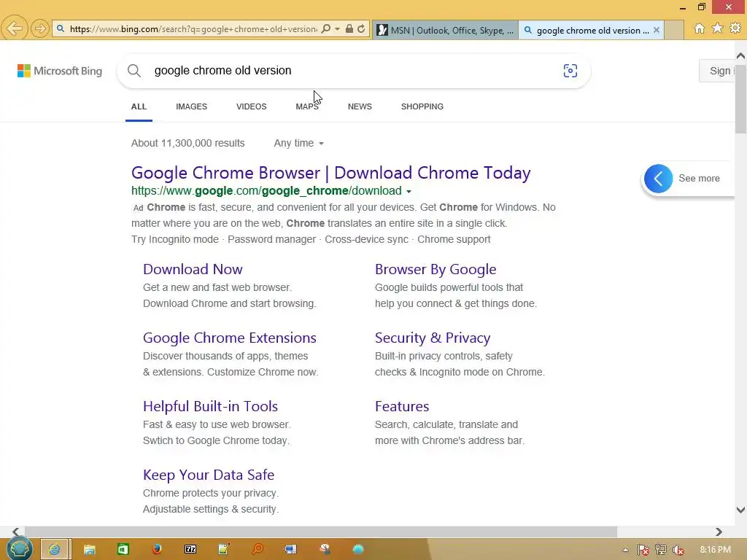Open the IE Tools gear icon
This screenshot has height=560, width=747.
(x=735, y=28)
